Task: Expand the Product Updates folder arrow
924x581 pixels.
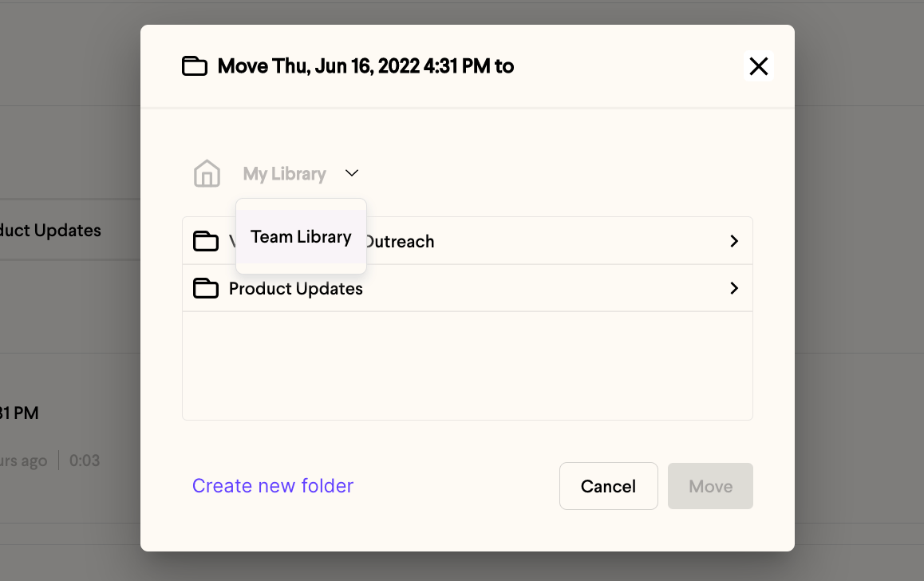Action: [733, 288]
